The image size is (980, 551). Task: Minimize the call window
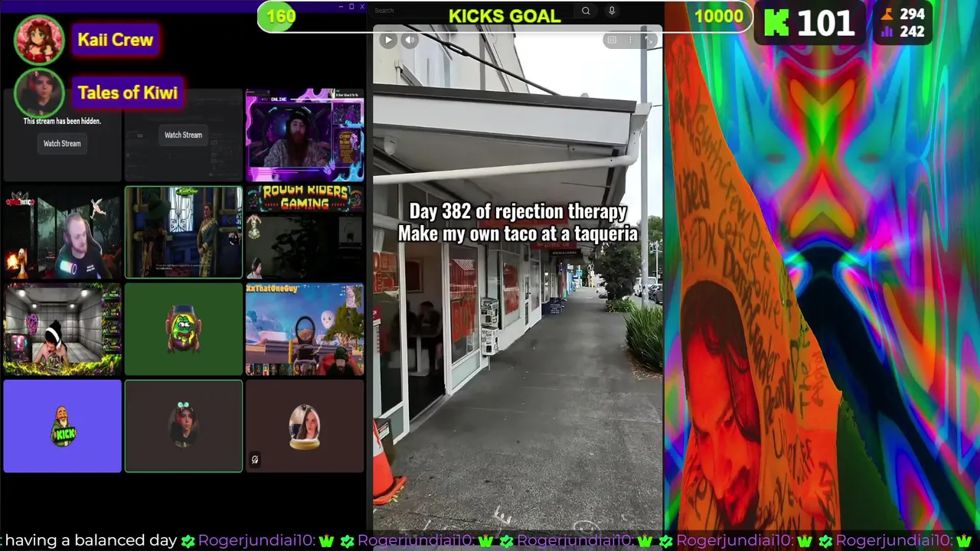[341, 6]
